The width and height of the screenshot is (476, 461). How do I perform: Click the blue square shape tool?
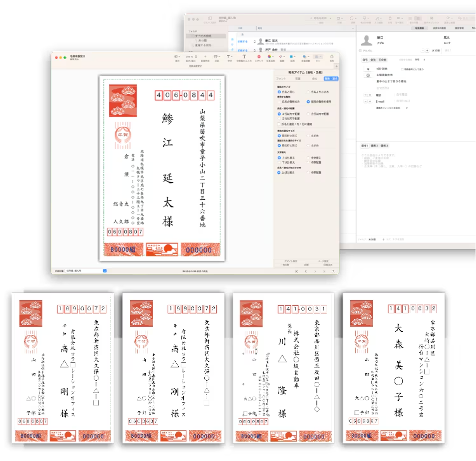click(292, 57)
